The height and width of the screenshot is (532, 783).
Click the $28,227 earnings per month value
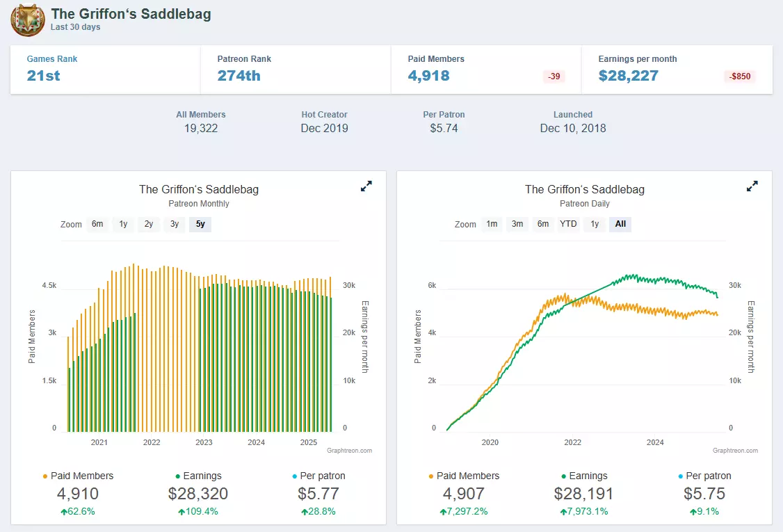point(629,75)
